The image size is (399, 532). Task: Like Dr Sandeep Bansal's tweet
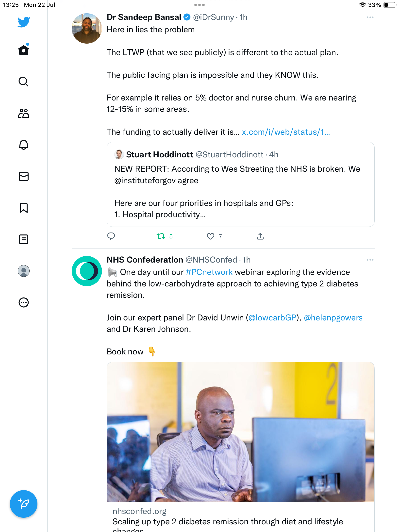(x=211, y=236)
